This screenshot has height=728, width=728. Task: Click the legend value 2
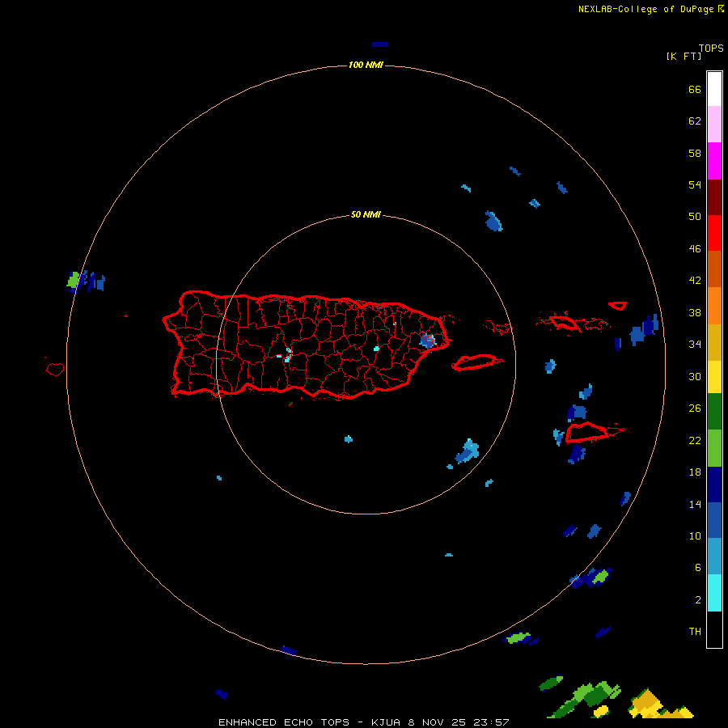pos(698,600)
